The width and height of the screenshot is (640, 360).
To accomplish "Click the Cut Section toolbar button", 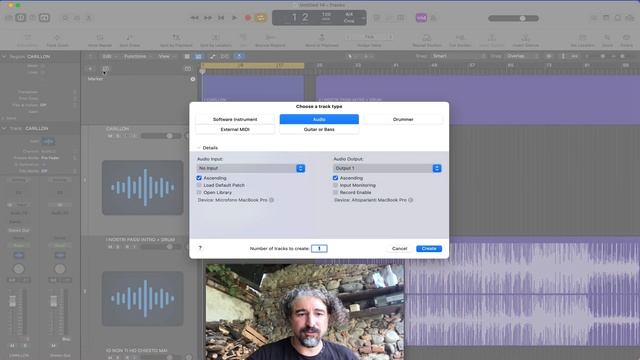I will [460, 40].
